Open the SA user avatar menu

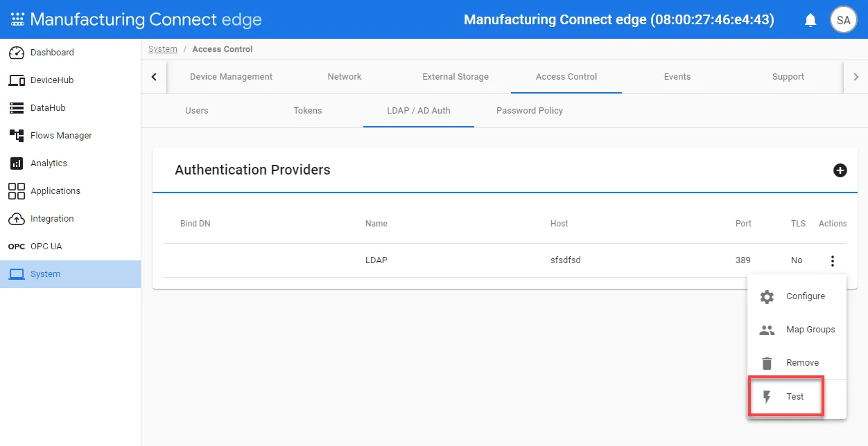[843, 20]
